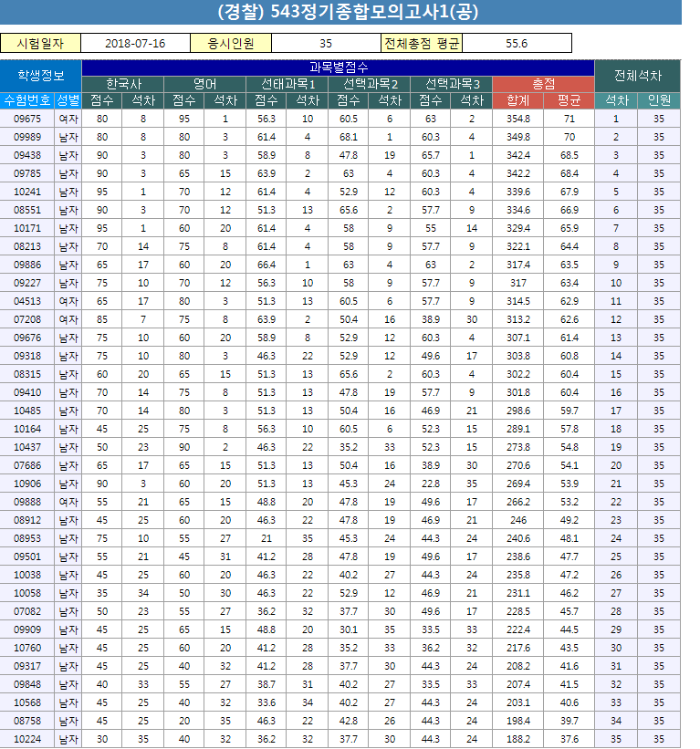Select exam number 09675
700x749 pixels.
click(27, 119)
